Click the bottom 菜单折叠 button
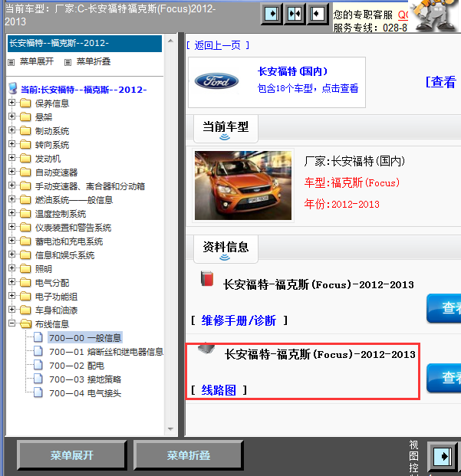The width and height of the screenshot is (461, 476). point(188,455)
